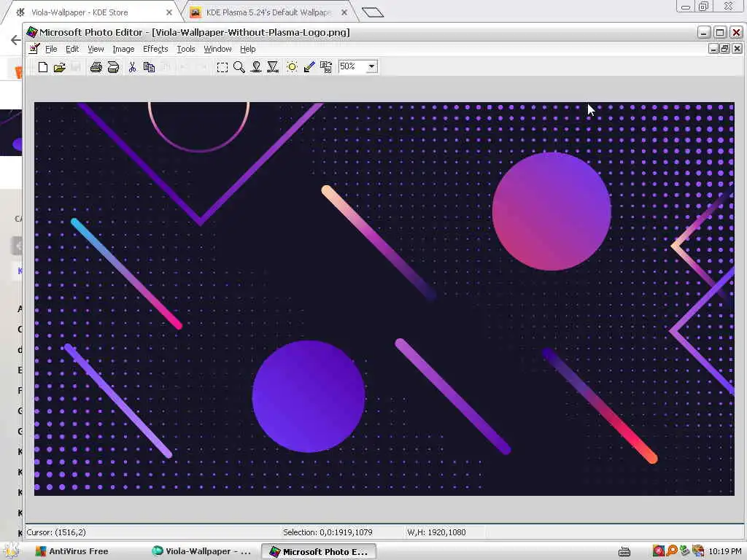Click the document control icon left of File
Screen dimensions: 747x560
coord(34,49)
